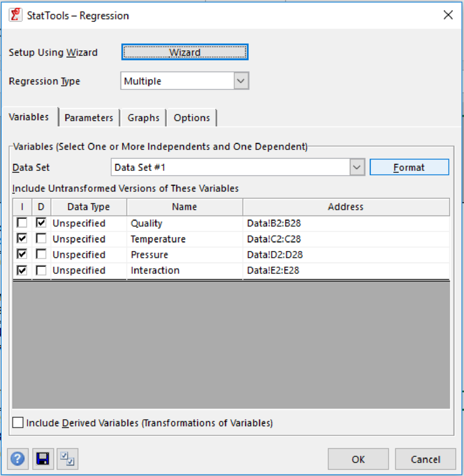The image size is (464, 476).
Task: Click Unspecified data type in Interaction row
Action: [89, 271]
